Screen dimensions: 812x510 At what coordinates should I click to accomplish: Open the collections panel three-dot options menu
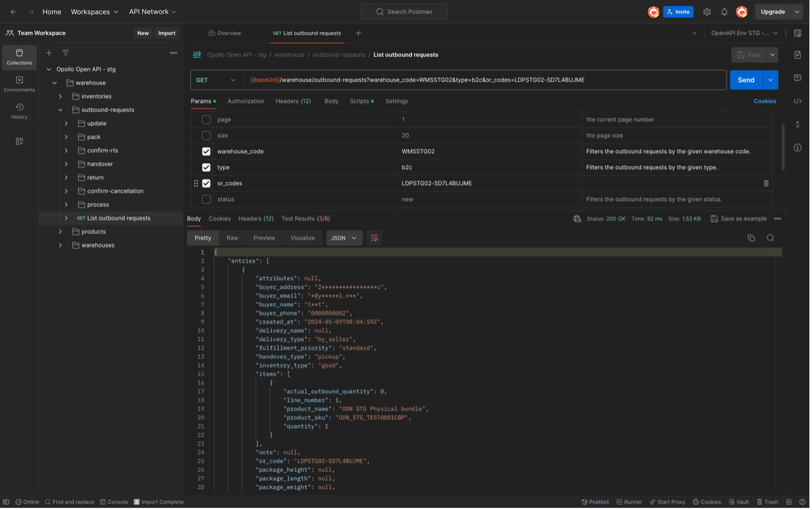(174, 53)
